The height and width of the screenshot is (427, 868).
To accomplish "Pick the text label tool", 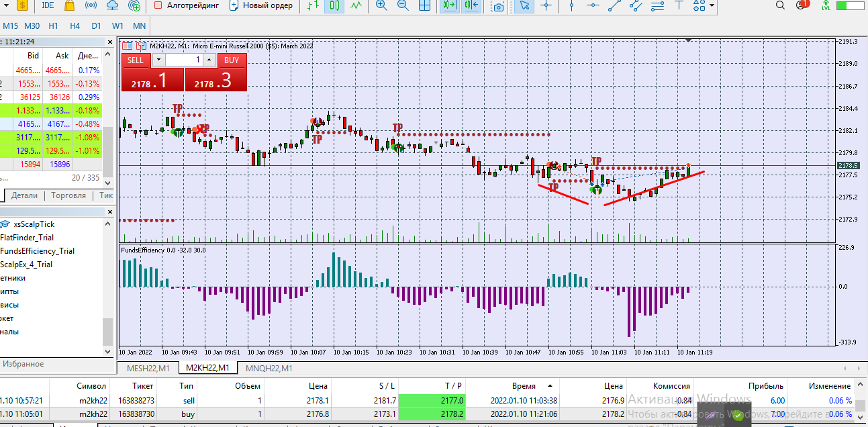I will [x=679, y=5].
